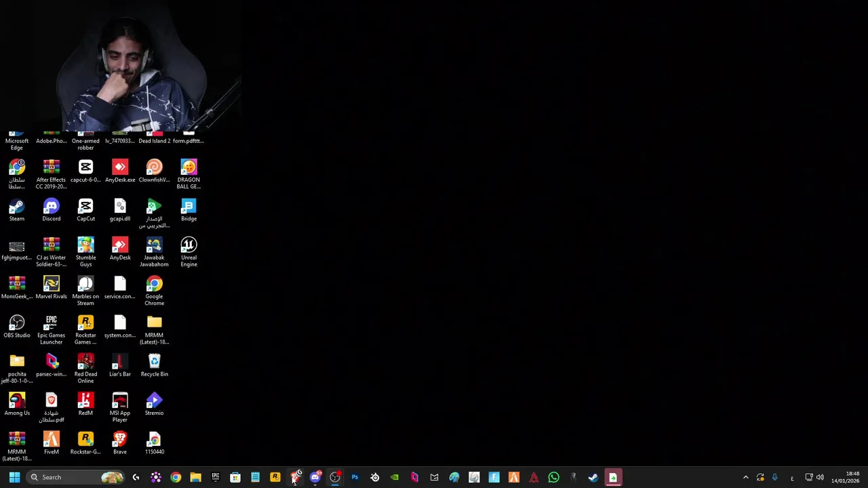Open the Windows Start menu
The height and width of the screenshot is (488, 868).
pyautogui.click(x=14, y=477)
